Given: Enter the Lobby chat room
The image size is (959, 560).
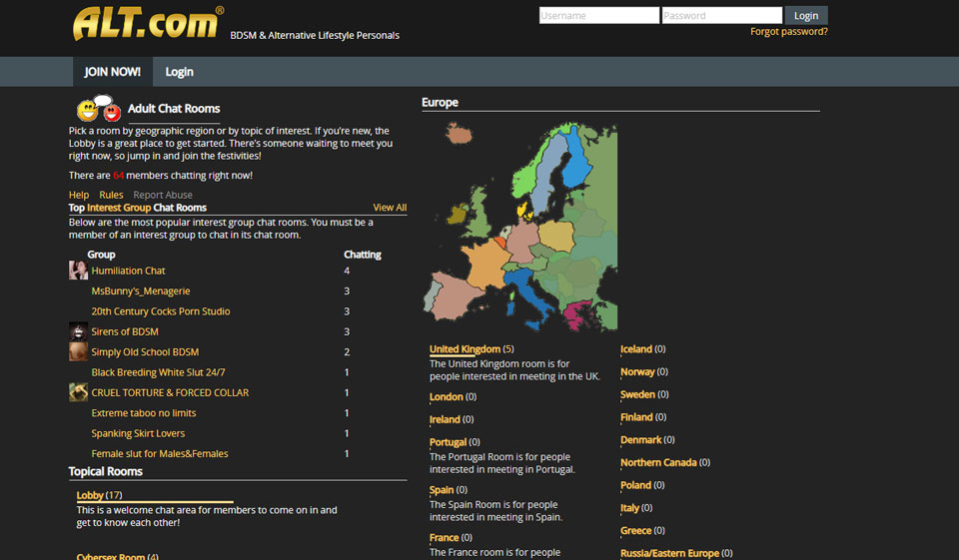Looking at the screenshot, I should (91, 495).
